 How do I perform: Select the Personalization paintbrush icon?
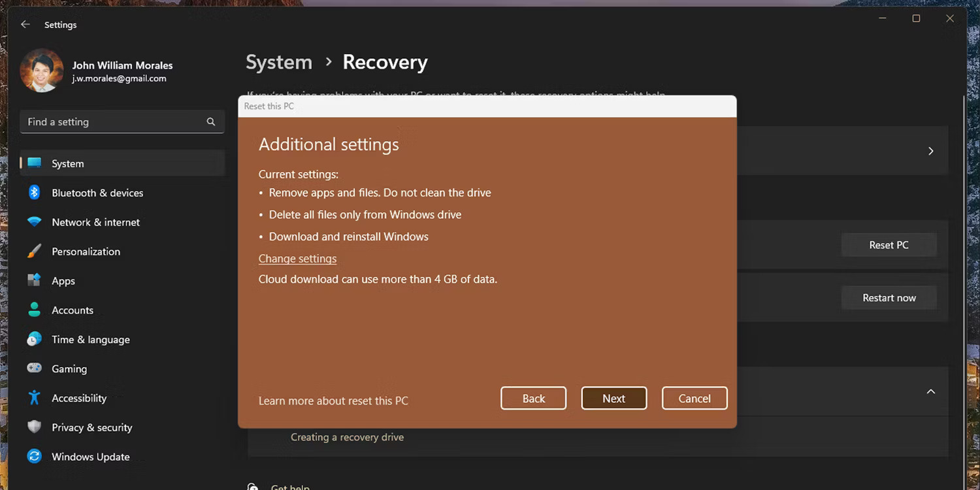(34, 252)
